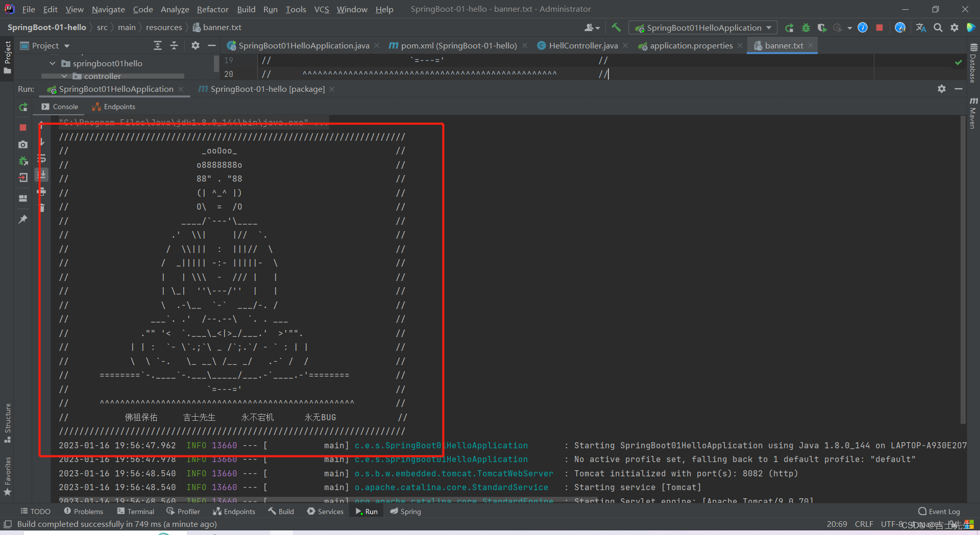Image resolution: width=980 pixels, height=535 pixels.
Task: Open the Event Log
Action: tap(939, 511)
